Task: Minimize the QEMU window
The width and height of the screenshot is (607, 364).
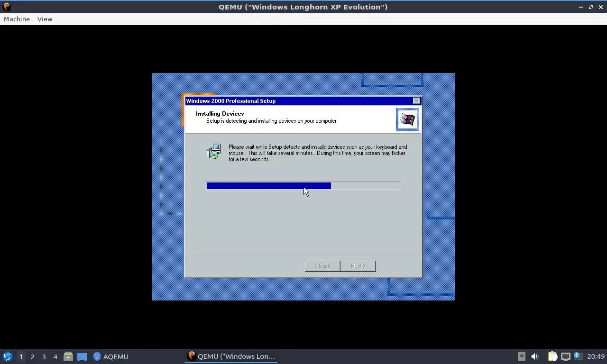Action: click(581, 7)
